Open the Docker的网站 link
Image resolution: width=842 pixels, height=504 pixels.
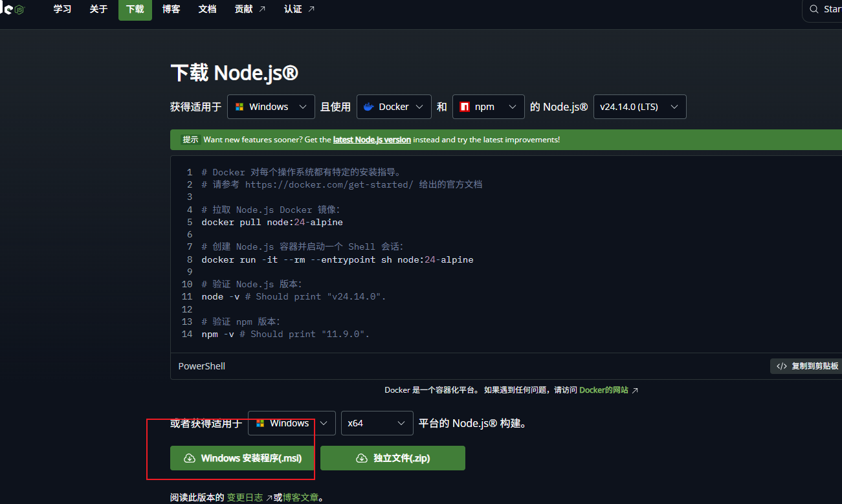608,390
